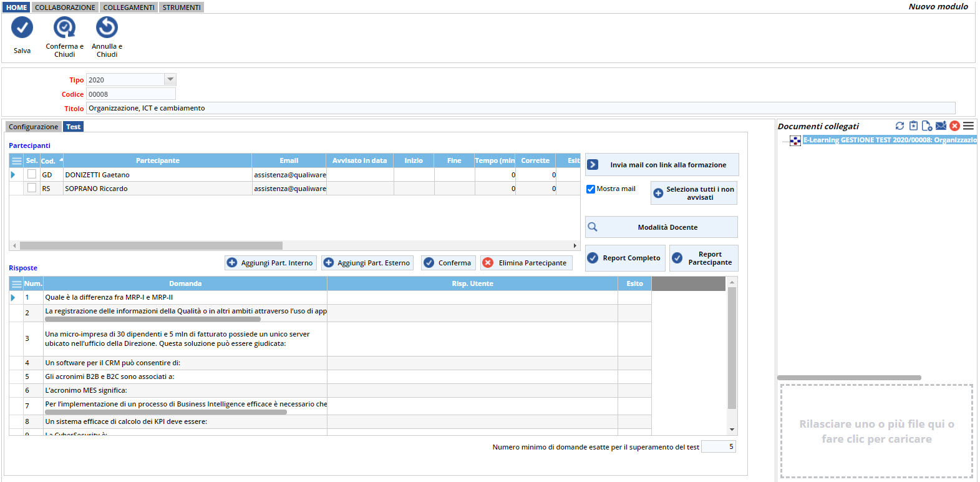Click the clipboard icon in Documenti collegati
Viewport: 980px width, 482px height.
point(913,126)
